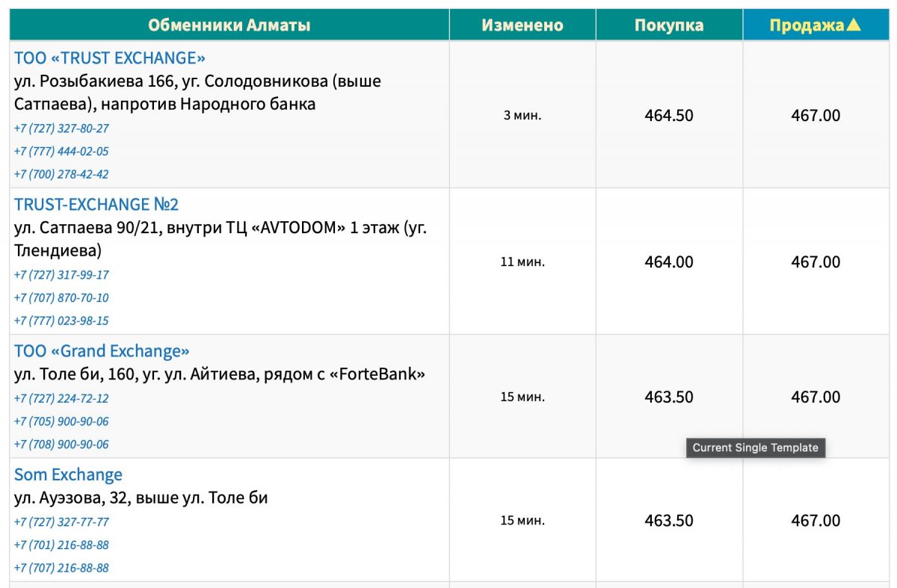Call TRUST EXCHANGE at +7 (727) 327-80-27

pos(61,129)
